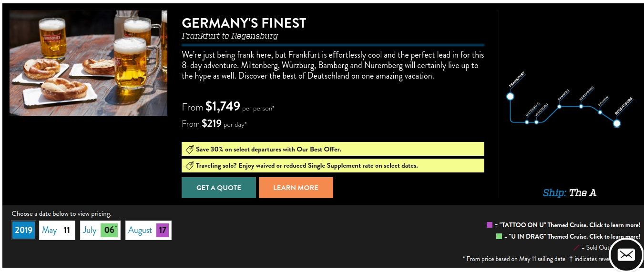Click the Würzburg stop dot on map
Viewport: 644px width, 272px height.
click(x=536, y=122)
